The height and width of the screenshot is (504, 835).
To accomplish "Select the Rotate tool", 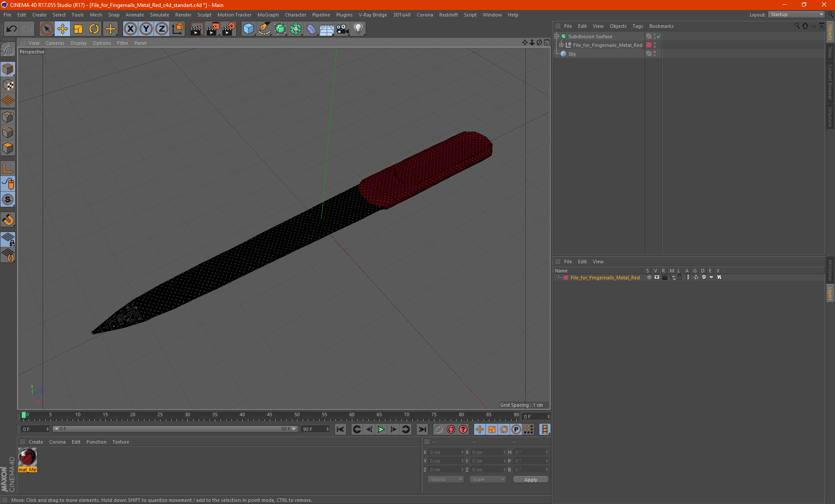I will [94, 29].
